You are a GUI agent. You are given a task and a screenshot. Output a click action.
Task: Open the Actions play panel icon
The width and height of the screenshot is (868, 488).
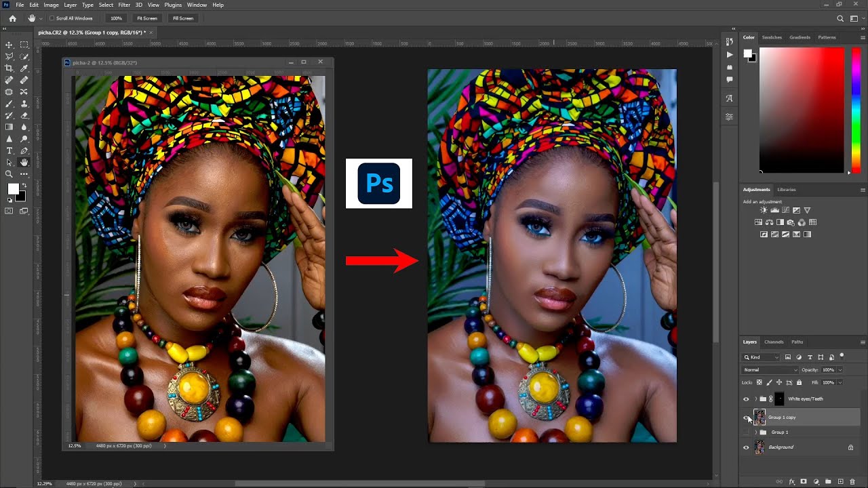[730, 54]
